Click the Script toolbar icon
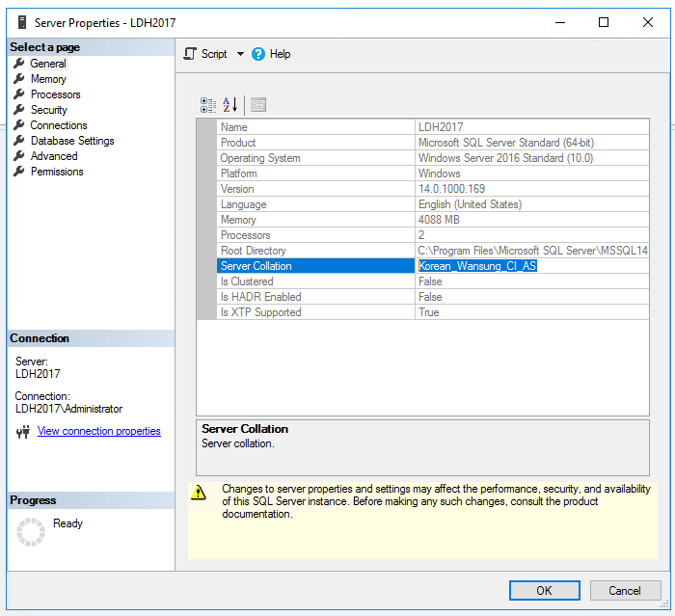This screenshot has height=616, width=675. coord(190,54)
